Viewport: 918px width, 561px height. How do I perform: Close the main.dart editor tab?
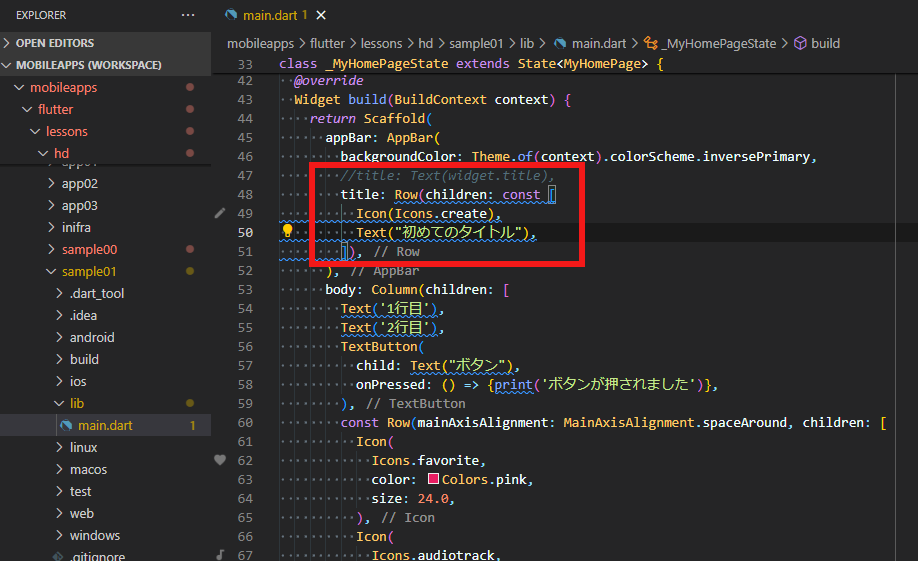tap(321, 15)
